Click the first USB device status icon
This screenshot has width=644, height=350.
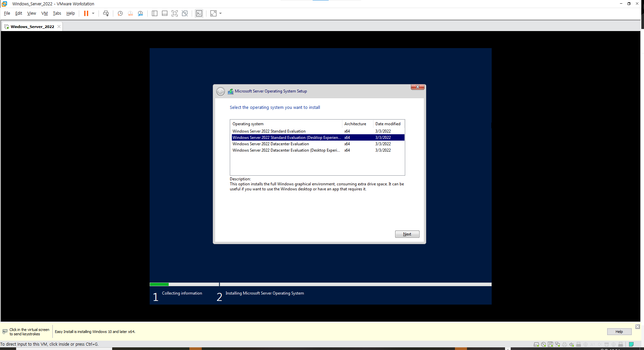point(579,344)
